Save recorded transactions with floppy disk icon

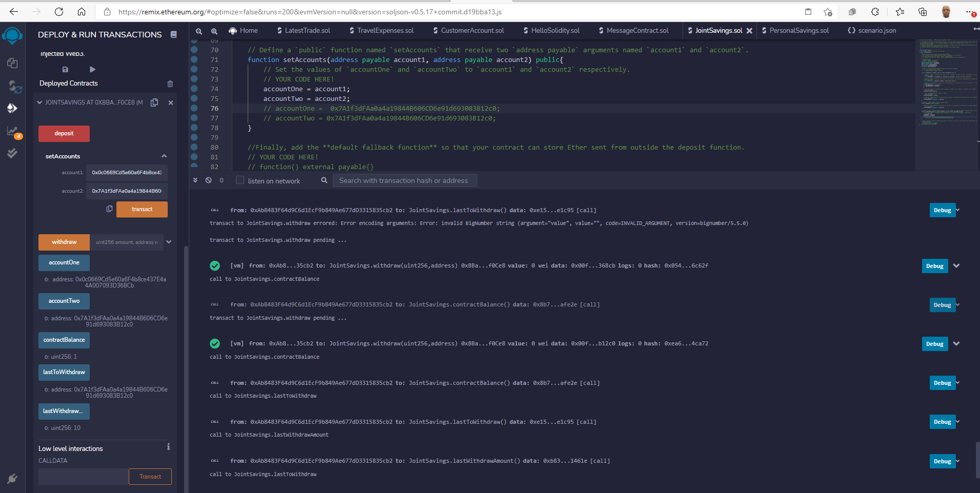click(65, 69)
